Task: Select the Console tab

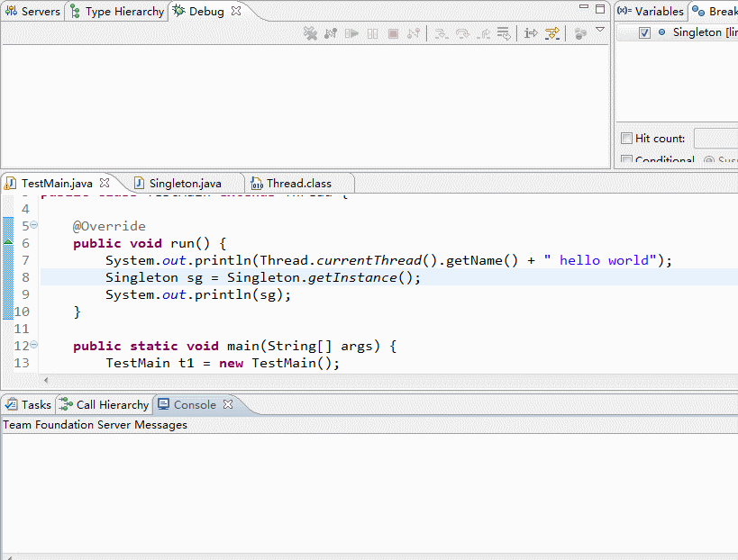Action: point(187,405)
